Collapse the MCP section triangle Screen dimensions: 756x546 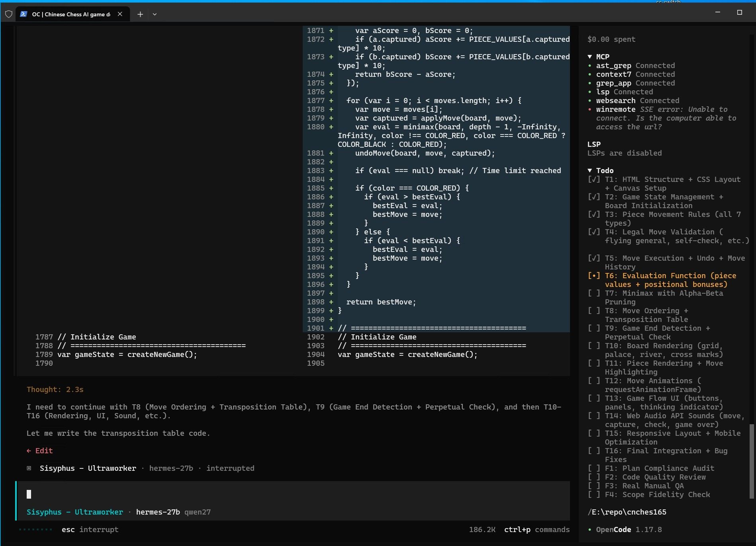point(590,57)
